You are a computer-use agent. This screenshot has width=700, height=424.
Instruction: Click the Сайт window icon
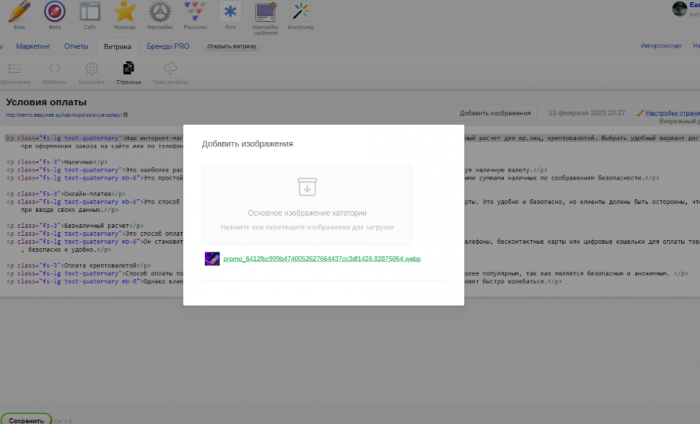click(89, 13)
